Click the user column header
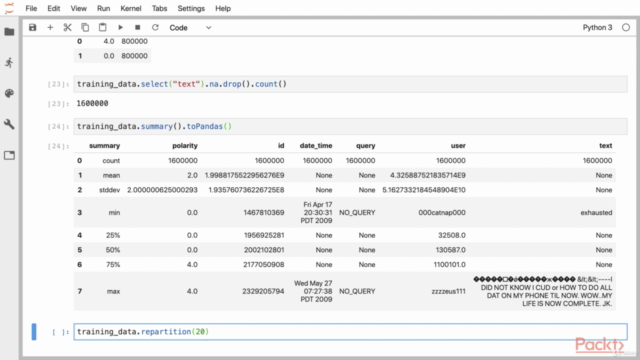This screenshot has height=360, width=640. click(x=458, y=145)
